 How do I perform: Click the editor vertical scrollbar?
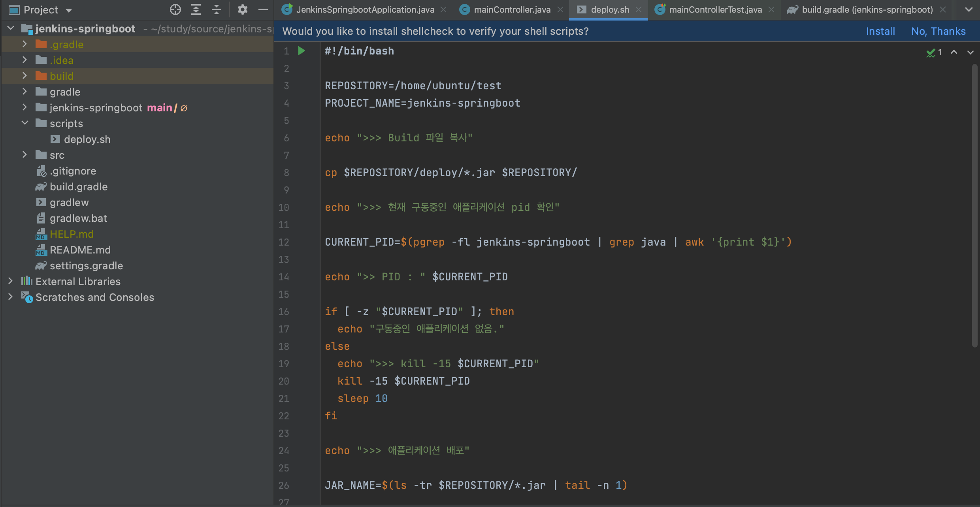[x=974, y=205]
